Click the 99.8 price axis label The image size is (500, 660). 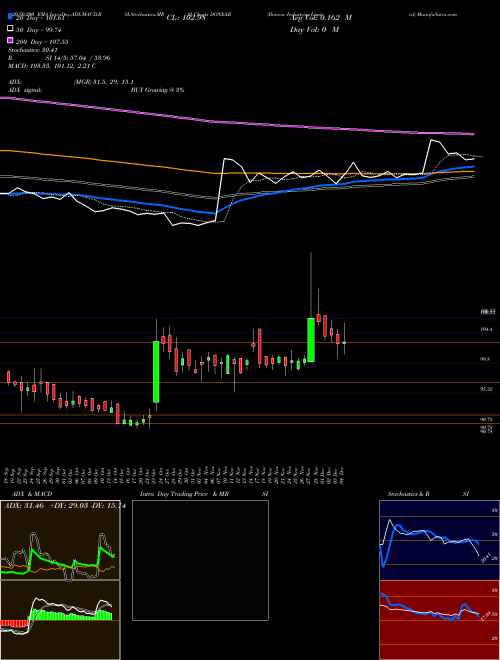coord(485,359)
